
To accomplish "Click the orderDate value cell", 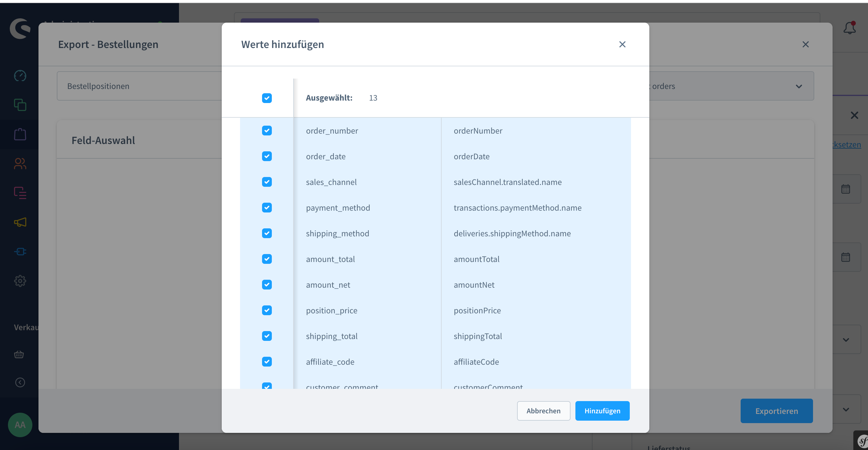I will (471, 156).
